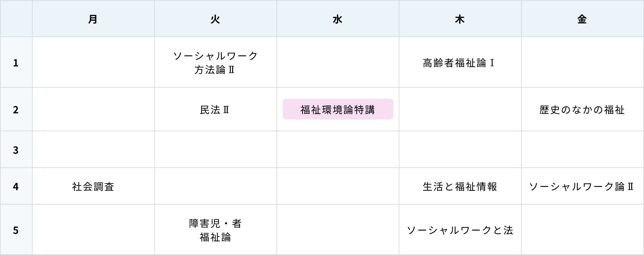Click the period 2 row header

pyautogui.click(x=16, y=109)
